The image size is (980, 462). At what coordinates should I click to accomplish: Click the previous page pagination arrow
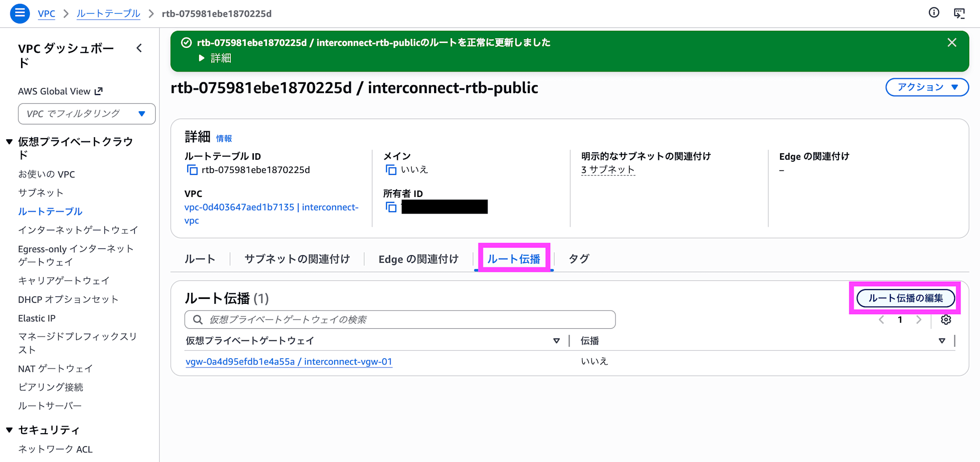click(882, 319)
